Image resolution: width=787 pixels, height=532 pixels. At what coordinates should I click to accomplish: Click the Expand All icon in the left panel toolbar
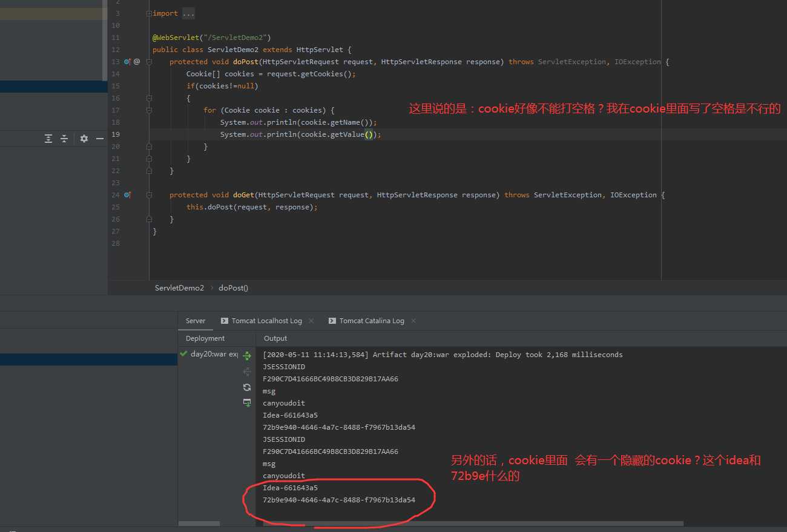coord(48,139)
